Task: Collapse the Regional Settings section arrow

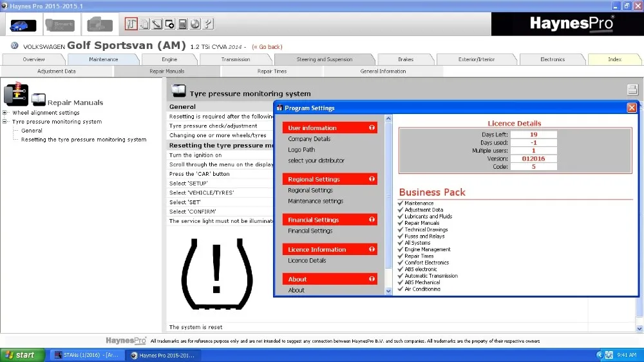Action: pyautogui.click(x=372, y=179)
